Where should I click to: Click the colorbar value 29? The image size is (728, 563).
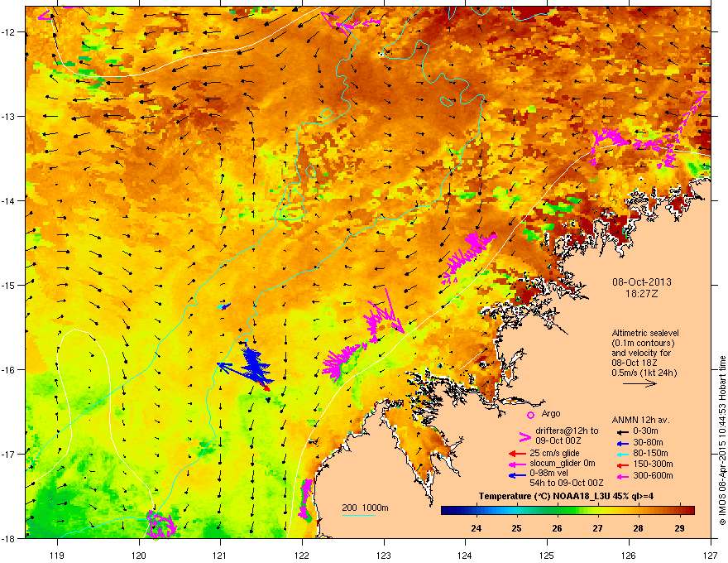679,528
